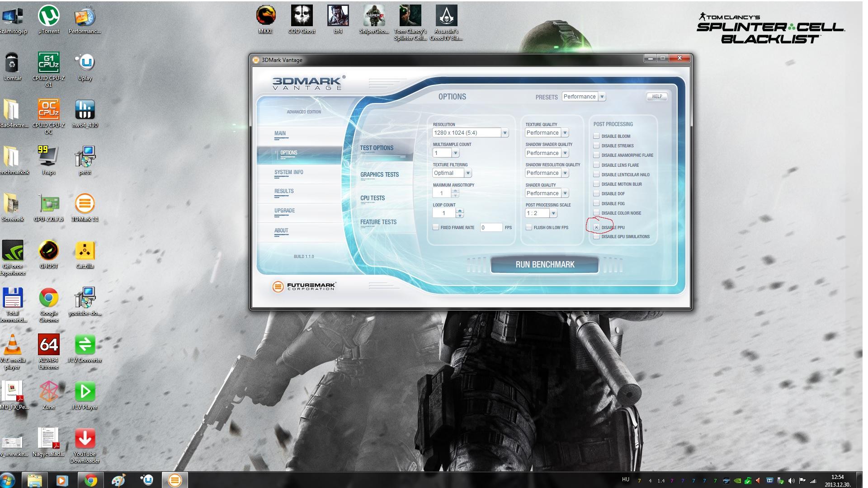The width and height of the screenshot is (868, 488).
Task: Toggle the Disable Streaks checkbox
Action: tap(596, 145)
